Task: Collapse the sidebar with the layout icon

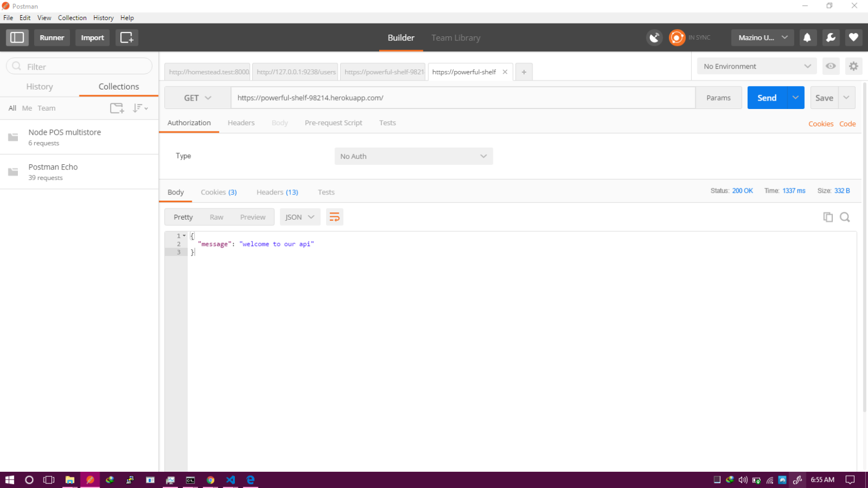Action: point(17,37)
